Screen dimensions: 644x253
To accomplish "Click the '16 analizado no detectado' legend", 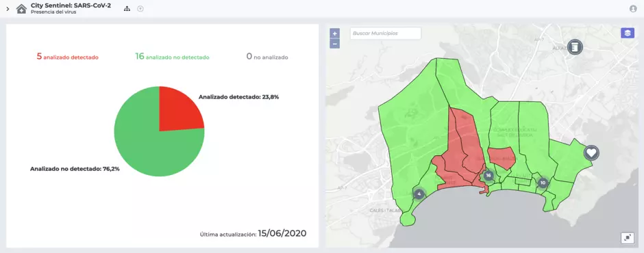I will pyautogui.click(x=172, y=57).
